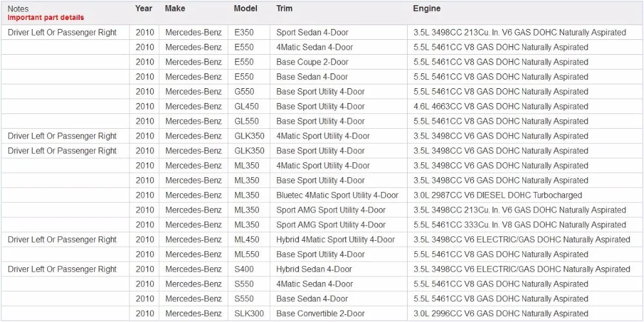644x322 pixels.
Task: Click the Make column header
Action: click(x=175, y=8)
